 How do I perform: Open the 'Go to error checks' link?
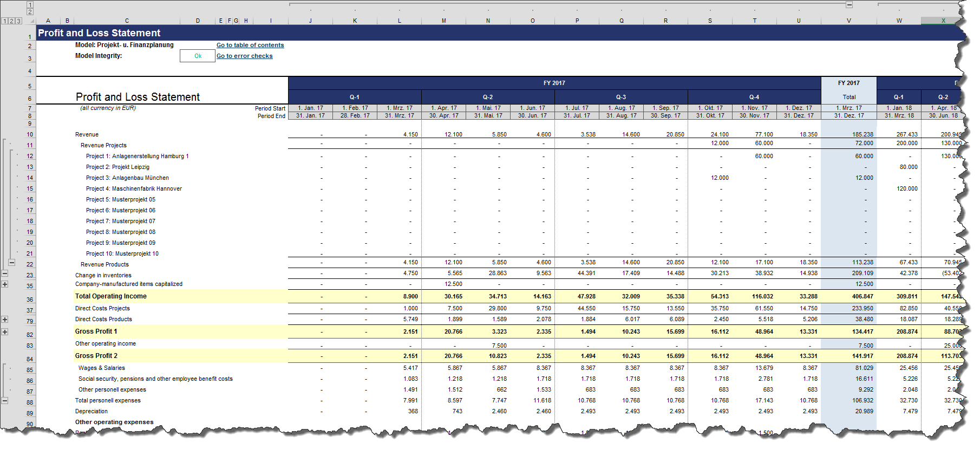pos(245,56)
